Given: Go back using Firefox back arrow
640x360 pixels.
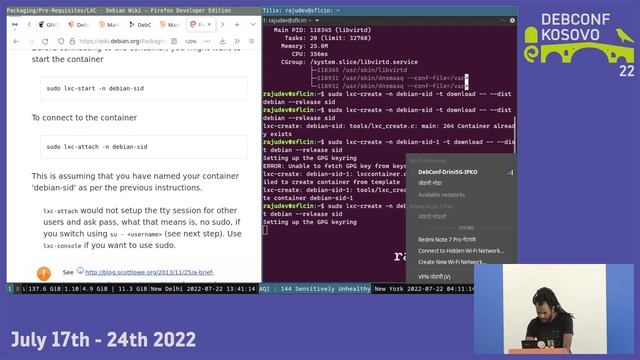Looking at the screenshot, I should [16, 41].
